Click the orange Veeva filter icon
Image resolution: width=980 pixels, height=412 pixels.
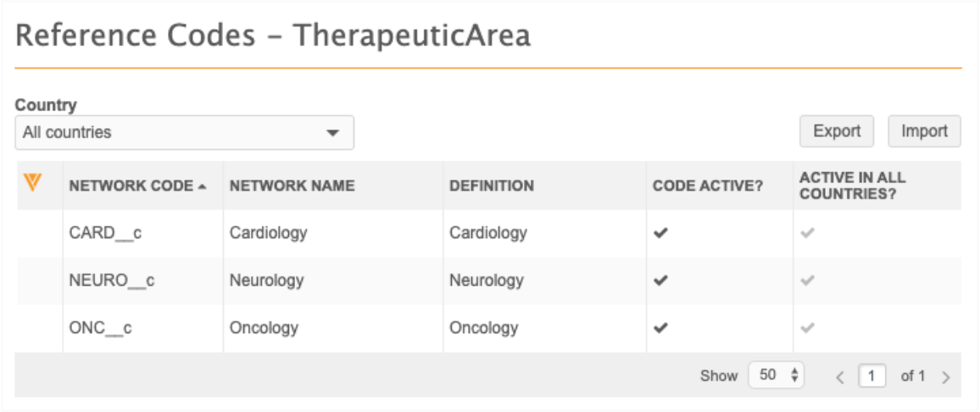click(x=33, y=181)
